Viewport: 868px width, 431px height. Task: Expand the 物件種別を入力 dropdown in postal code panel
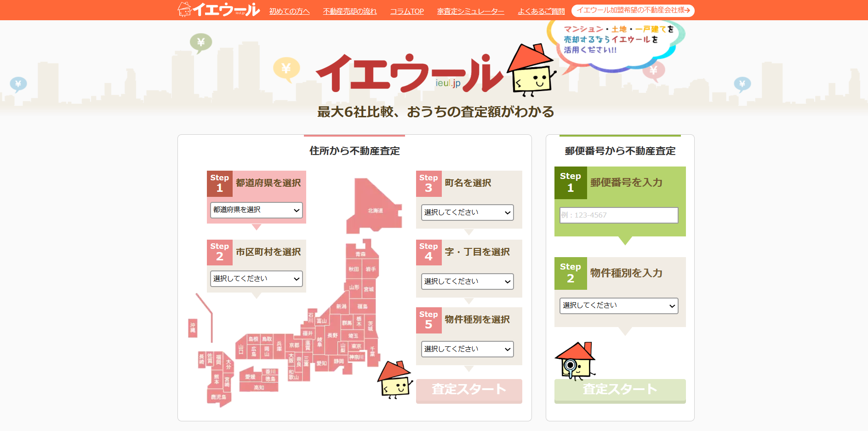tap(619, 306)
